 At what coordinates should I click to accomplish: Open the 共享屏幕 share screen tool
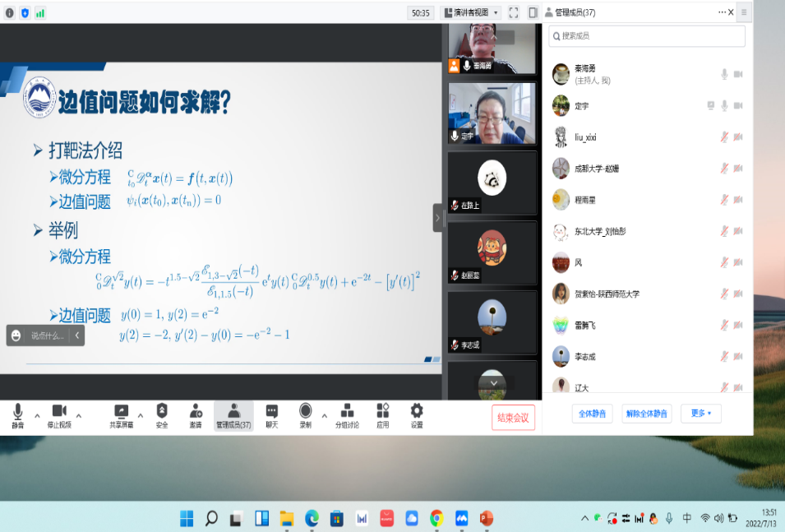(x=121, y=415)
